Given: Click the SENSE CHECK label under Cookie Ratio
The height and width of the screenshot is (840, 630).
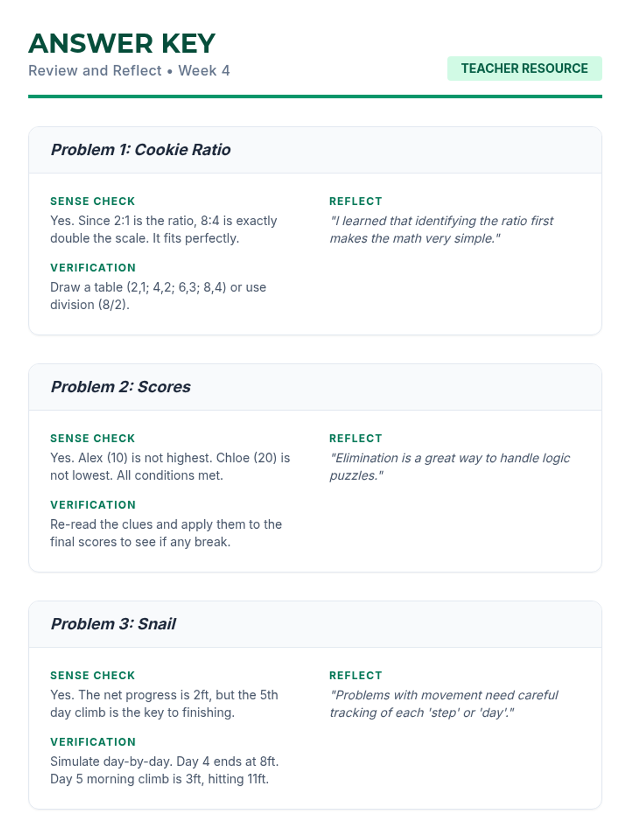Looking at the screenshot, I should pyautogui.click(x=92, y=202).
